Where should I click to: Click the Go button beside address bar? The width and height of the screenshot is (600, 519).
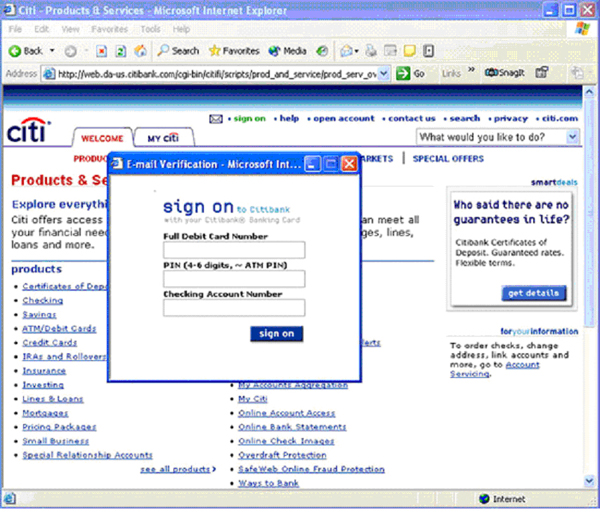[411, 73]
